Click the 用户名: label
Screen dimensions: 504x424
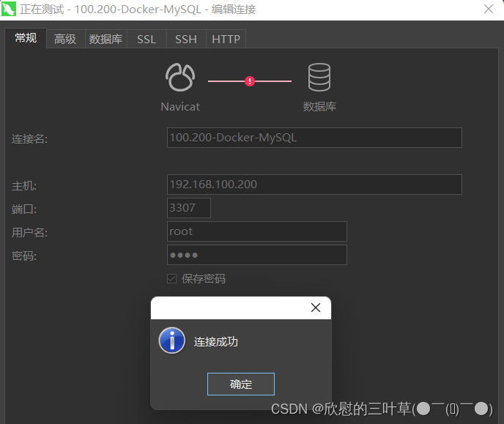29,233
